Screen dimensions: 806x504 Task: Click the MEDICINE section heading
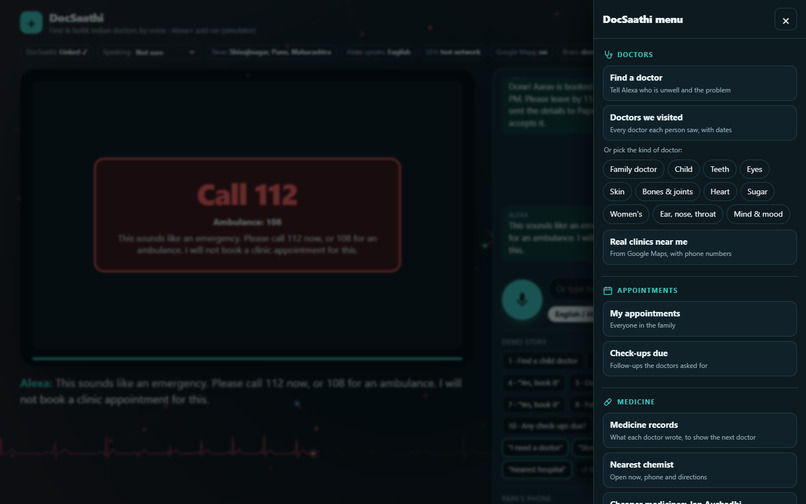coord(636,402)
